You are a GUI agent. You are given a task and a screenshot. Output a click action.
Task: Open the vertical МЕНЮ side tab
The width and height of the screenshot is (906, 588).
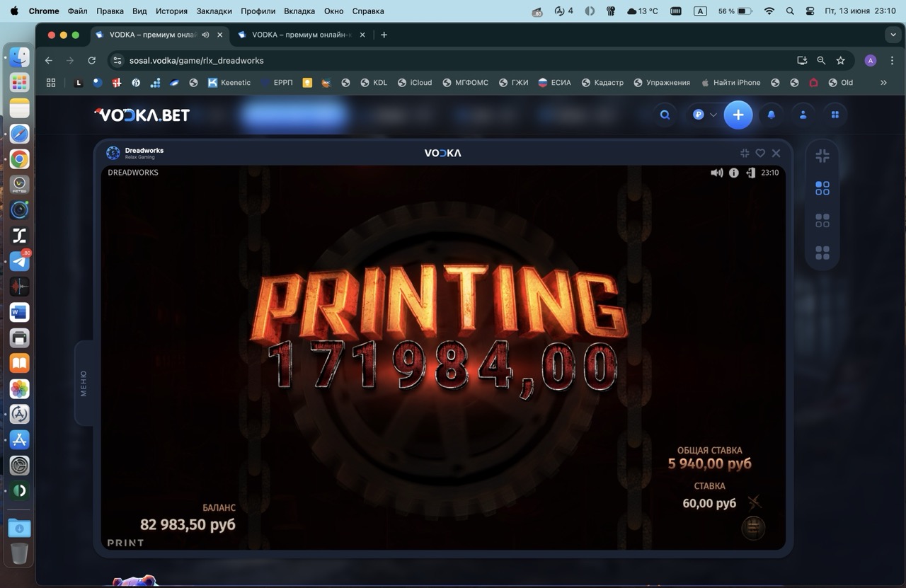(84, 383)
